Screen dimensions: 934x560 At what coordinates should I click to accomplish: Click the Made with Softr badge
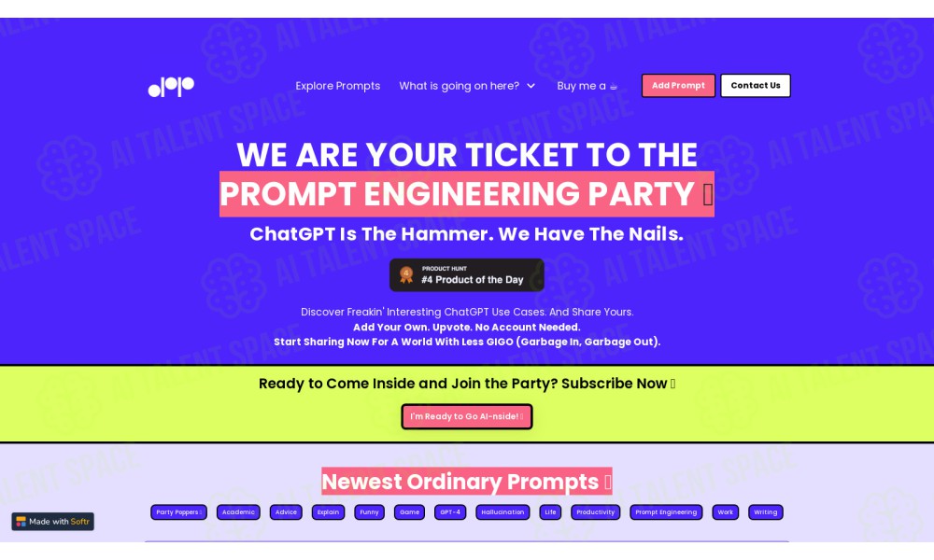point(52,522)
